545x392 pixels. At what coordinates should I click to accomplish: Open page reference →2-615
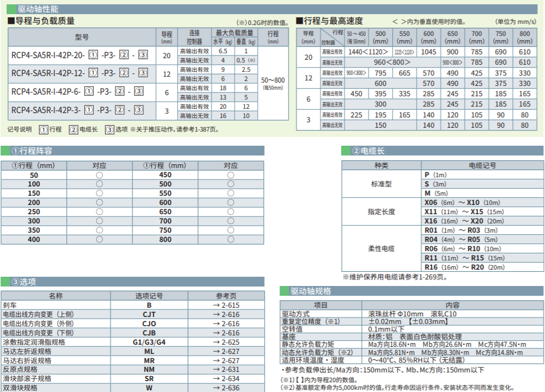(226, 305)
